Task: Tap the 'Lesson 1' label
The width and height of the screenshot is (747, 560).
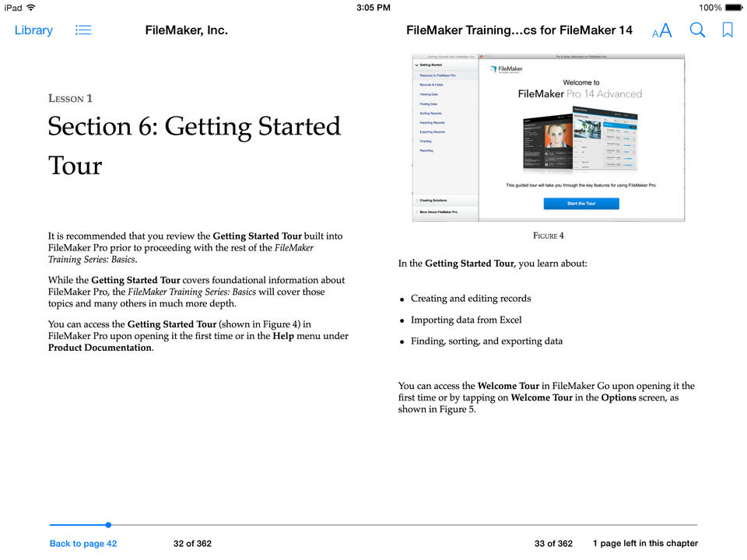Action: click(71, 99)
